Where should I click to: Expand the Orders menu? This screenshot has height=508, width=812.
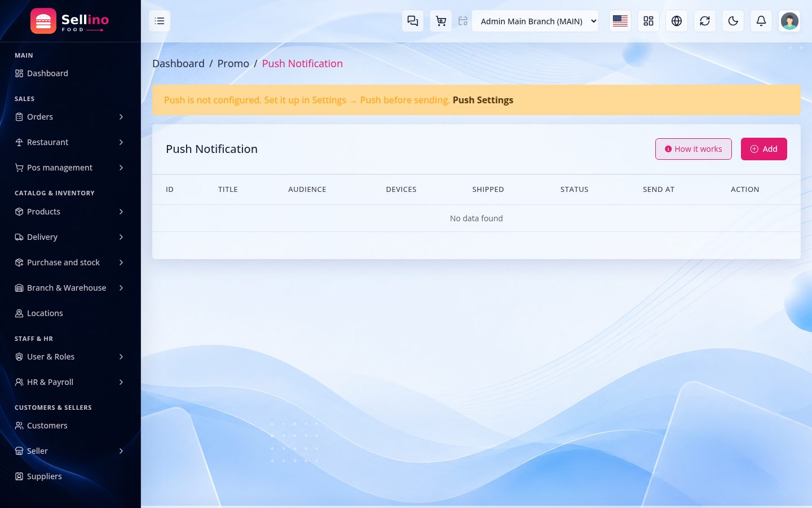click(70, 117)
